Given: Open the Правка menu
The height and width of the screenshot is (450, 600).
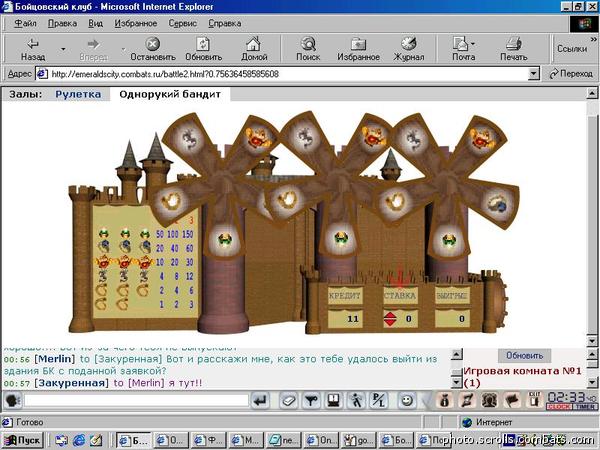Looking at the screenshot, I should (62, 23).
